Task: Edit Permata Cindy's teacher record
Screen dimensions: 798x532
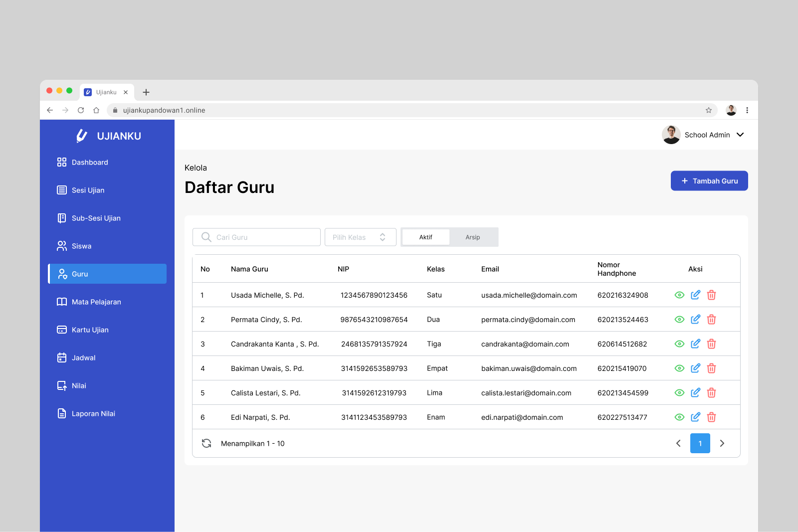Action: pyautogui.click(x=695, y=320)
